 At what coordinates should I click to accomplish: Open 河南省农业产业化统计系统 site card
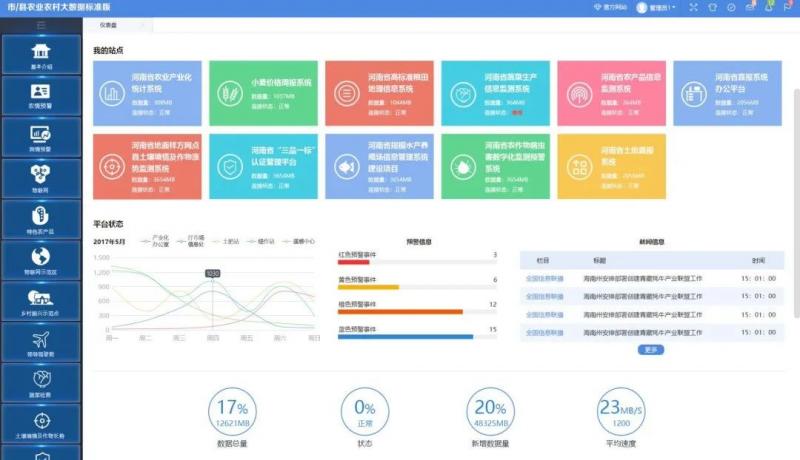point(148,92)
